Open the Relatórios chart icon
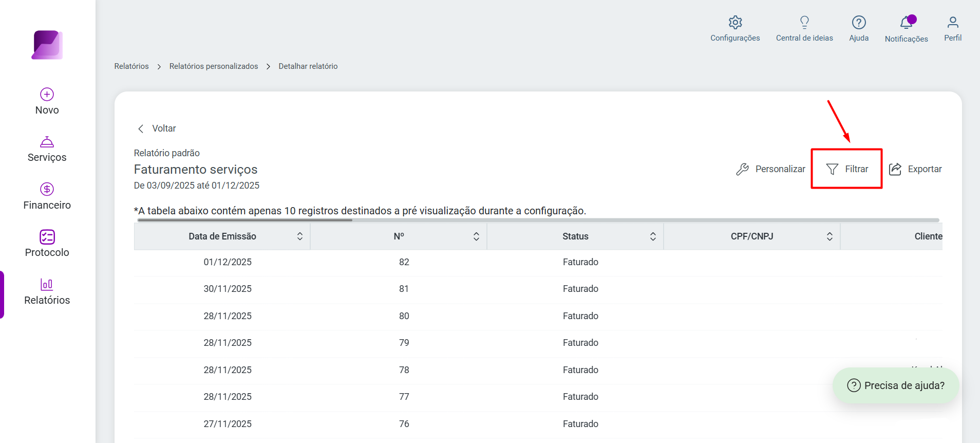Image resolution: width=980 pixels, height=443 pixels. point(47,284)
